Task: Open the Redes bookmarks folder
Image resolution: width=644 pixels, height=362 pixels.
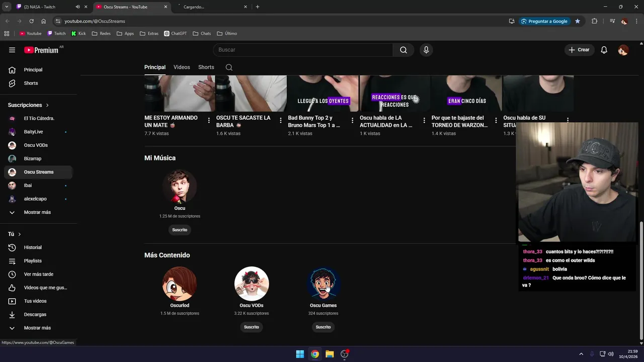Action: click(101, 34)
